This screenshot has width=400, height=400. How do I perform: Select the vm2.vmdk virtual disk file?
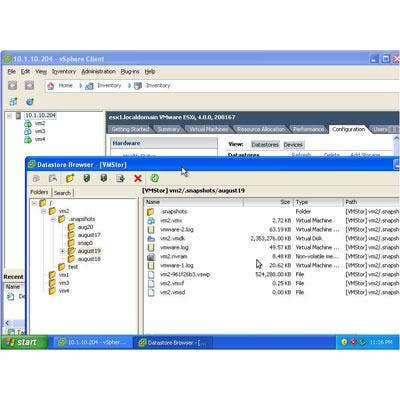click(x=173, y=239)
